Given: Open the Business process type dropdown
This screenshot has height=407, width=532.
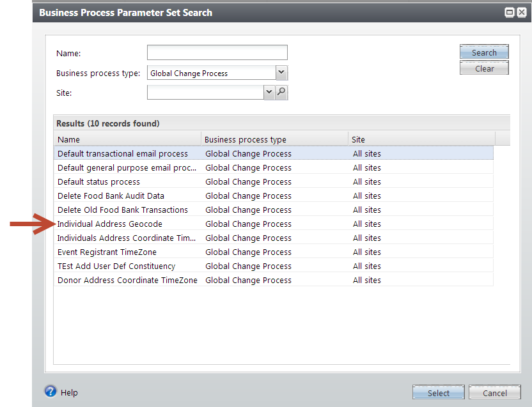Looking at the screenshot, I should tap(281, 73).
